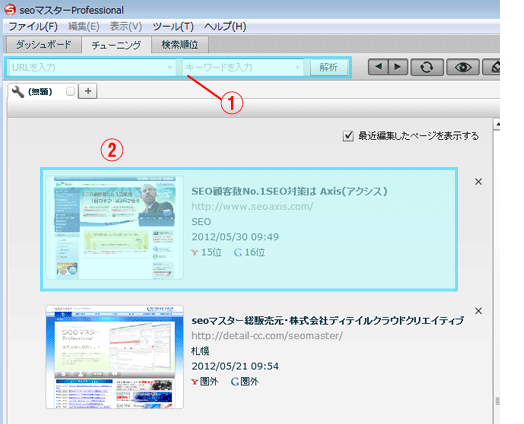Click the partially visible eraser toolbar button
This screenshot has width=524, height=424.
point(491,67)
